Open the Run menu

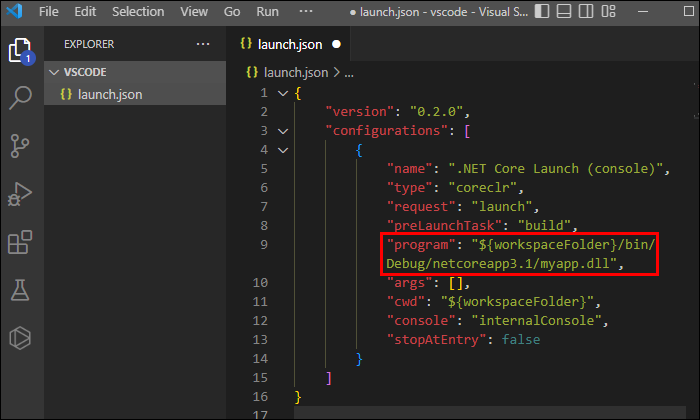[267, 12]
